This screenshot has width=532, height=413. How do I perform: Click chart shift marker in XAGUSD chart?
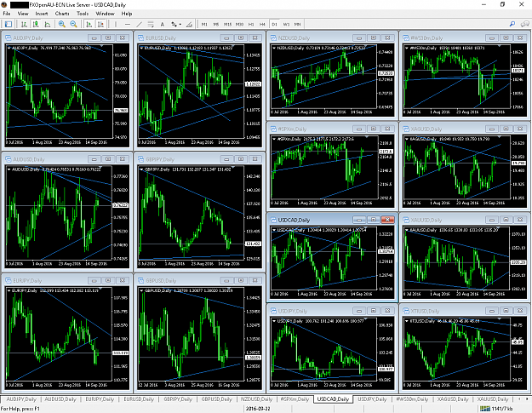(499, 137)
